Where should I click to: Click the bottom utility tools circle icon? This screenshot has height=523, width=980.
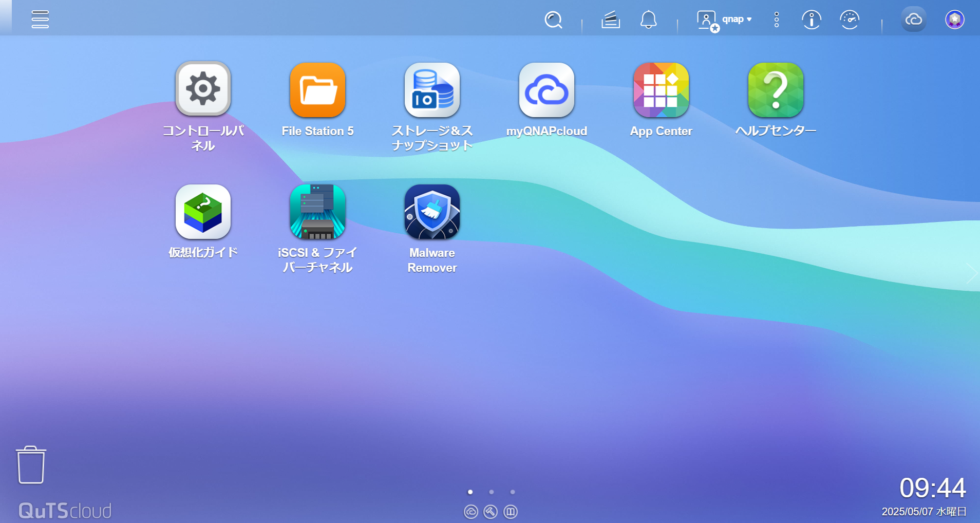pyautogui.click(x=491, y=512)
